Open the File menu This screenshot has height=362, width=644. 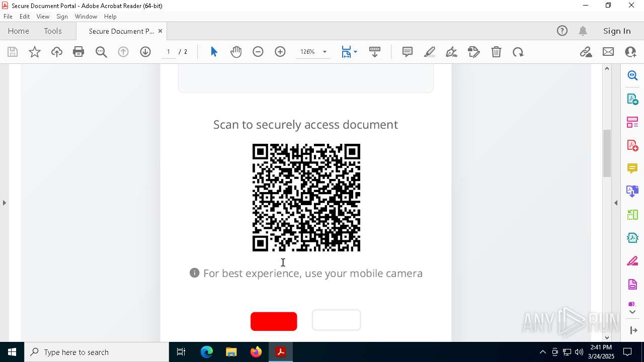pyautogui.click(x=8, y=17)
